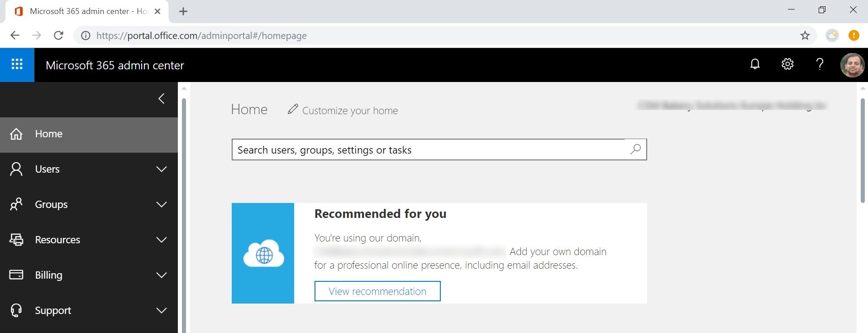Collapse the navigation menu arrow
Image resolution: width=868 pixels, height=333 pixels.
[162, 99]
